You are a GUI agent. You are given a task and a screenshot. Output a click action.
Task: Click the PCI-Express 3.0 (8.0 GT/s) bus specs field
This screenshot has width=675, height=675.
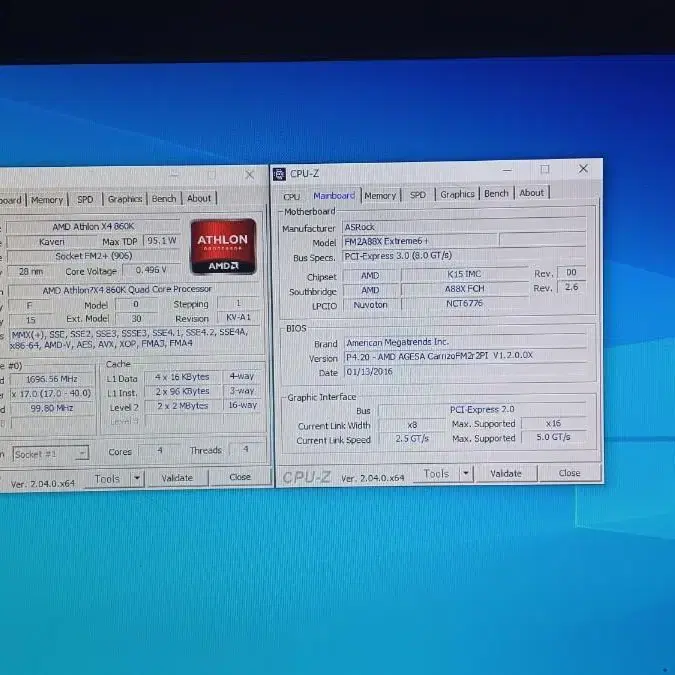(464, 255)
